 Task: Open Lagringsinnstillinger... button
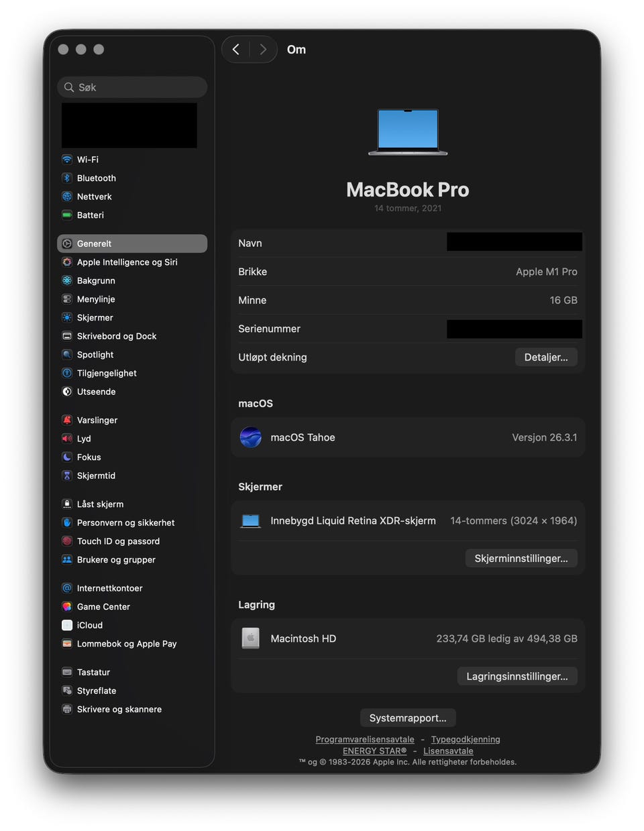517,676
